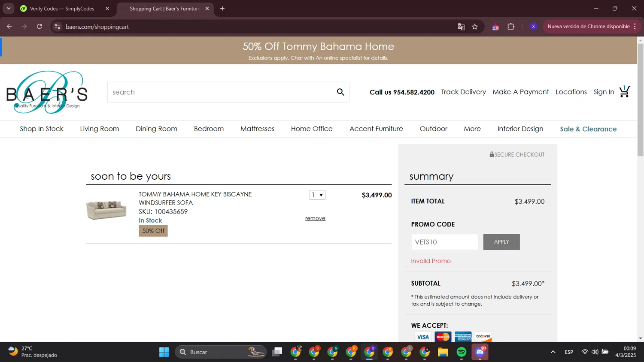
Task: Open the tab search dropdown arrow
Action: (9, 9)
